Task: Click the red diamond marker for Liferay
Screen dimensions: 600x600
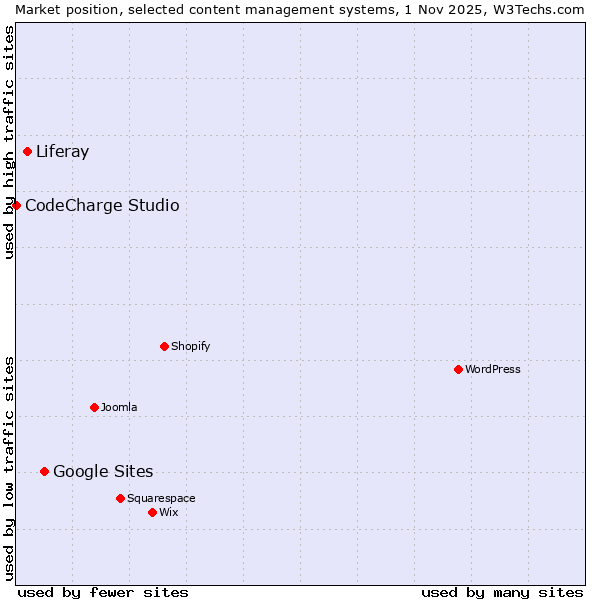Action: point(28,152)
